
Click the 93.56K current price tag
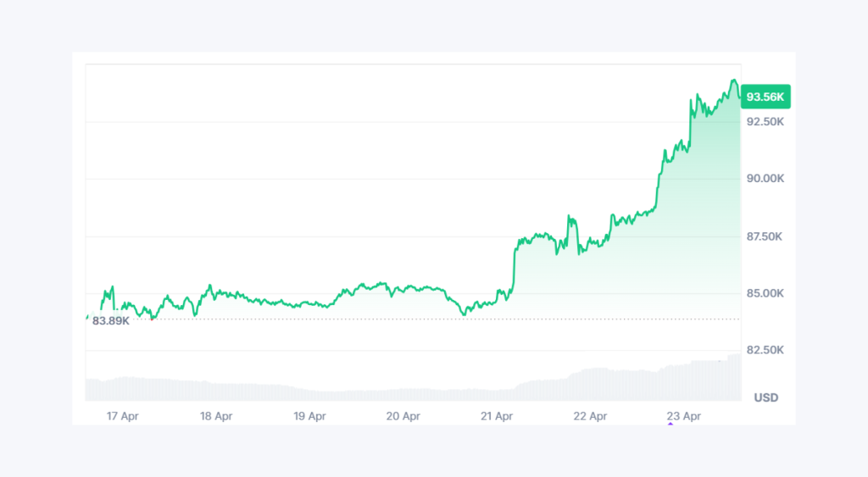(x=765, y=97)
